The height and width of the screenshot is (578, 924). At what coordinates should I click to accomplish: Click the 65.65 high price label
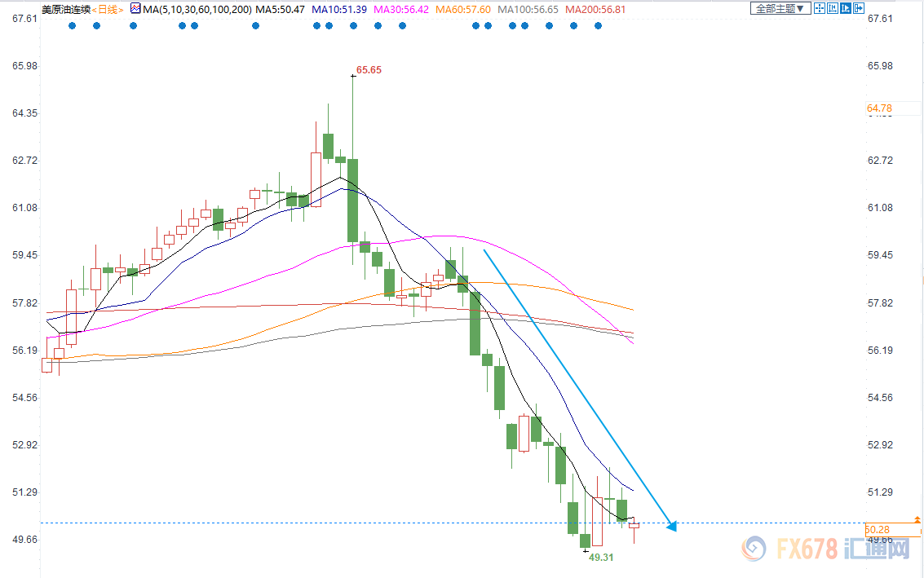[369, 70]
